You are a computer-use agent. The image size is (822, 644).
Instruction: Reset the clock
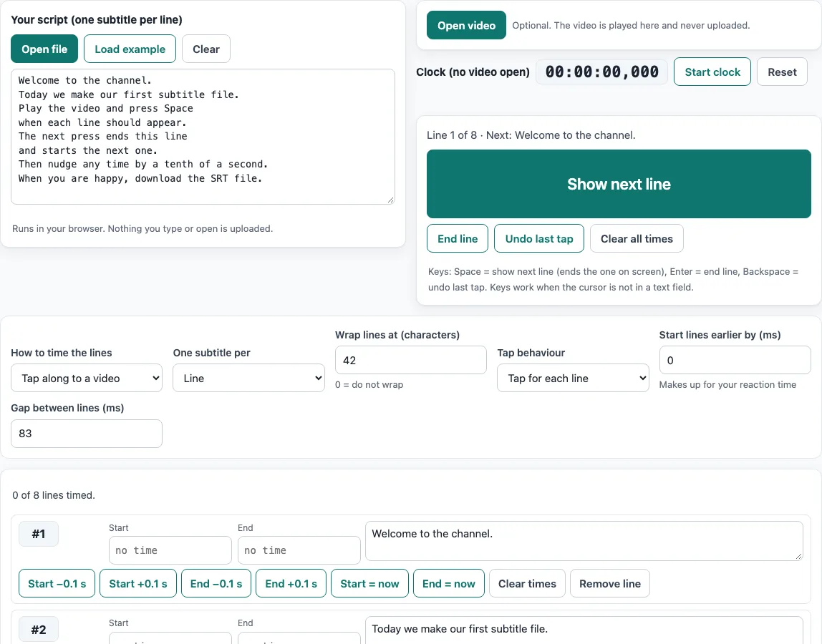(782, 72)
